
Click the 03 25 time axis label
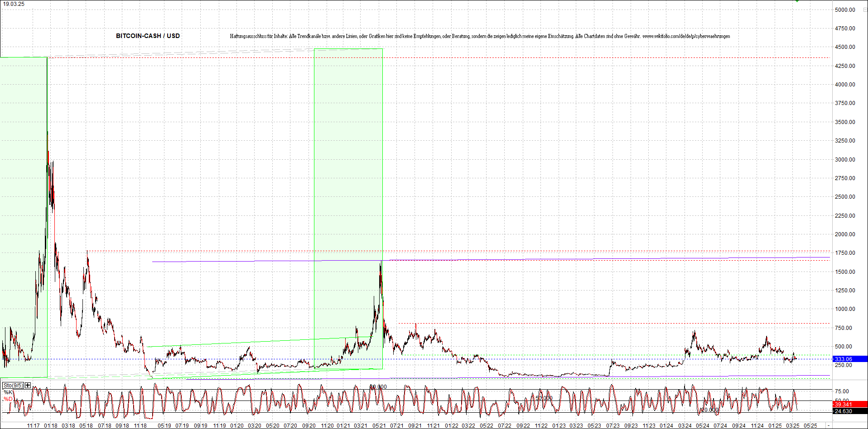pyautogui.click(x=793, y=426)
